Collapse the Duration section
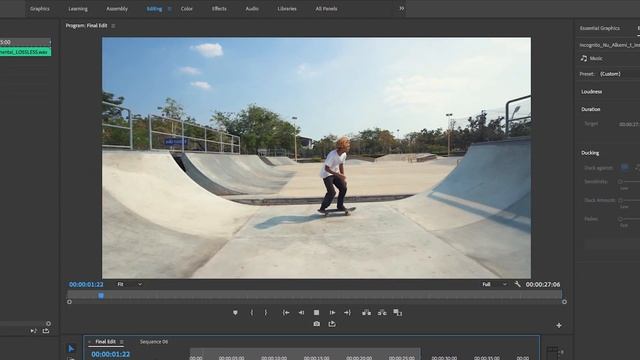 [591, 109]
